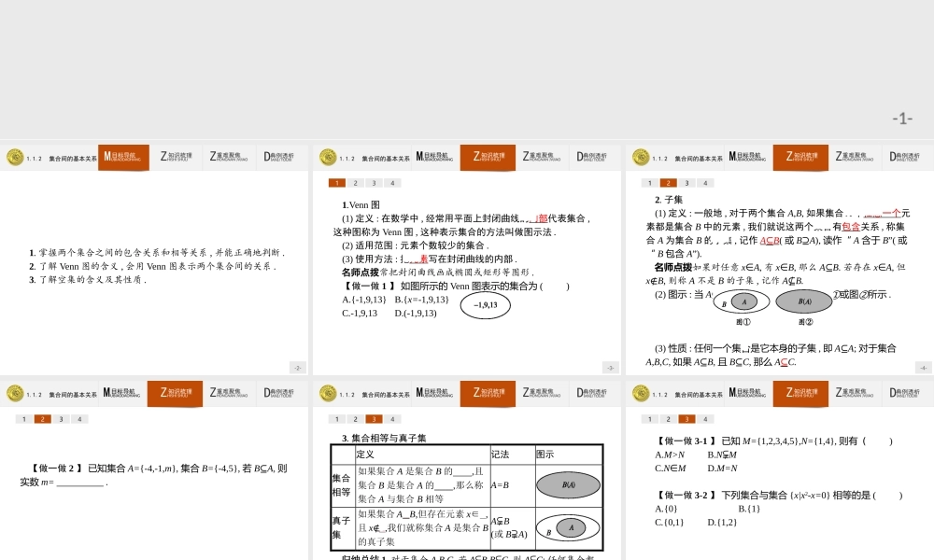Switch to page tab 1

tap(338, 183)
